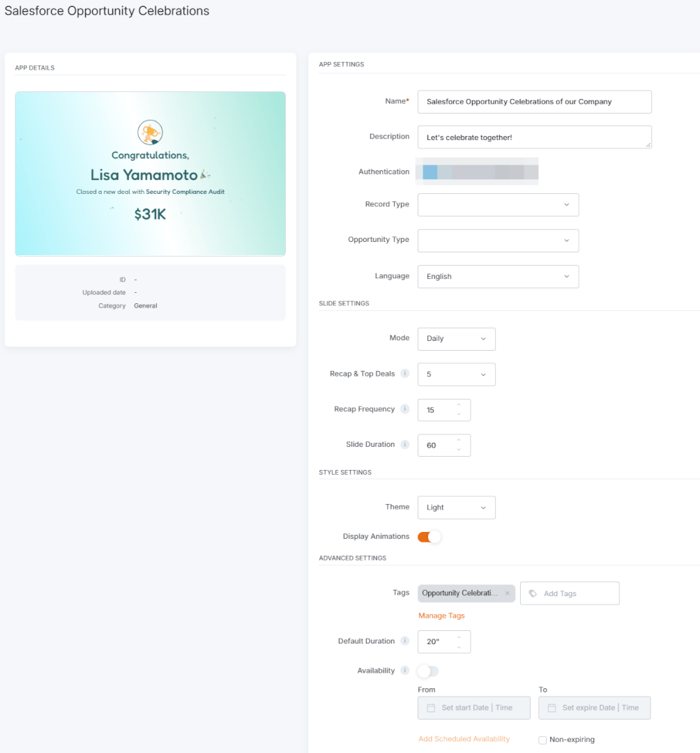Image resolution: width=700 pixels, height=753 pixels.
Task: Open the Theme dropdown showing Light
Action: tap(457, 508)
